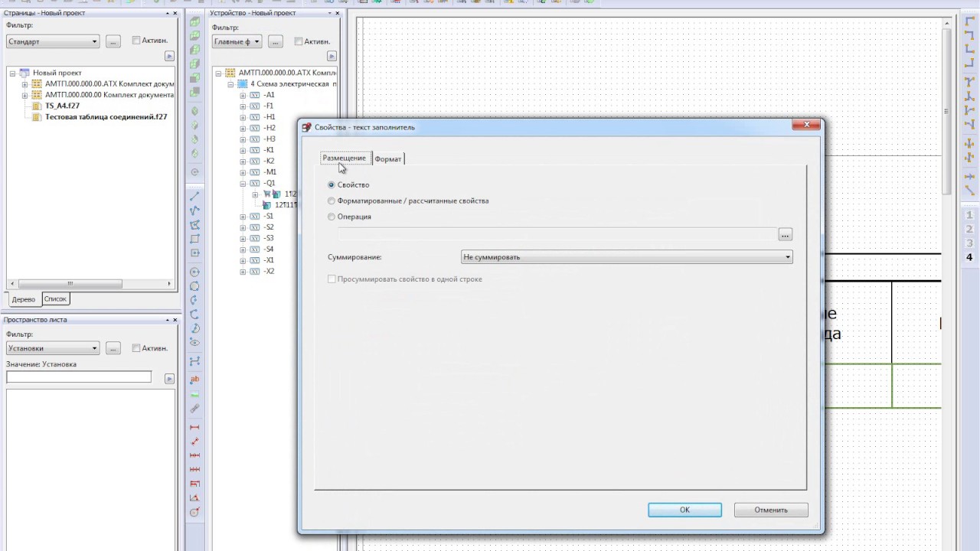Select the aligned diagonal dimension tool
Screen dimensions: 980x551
194,441
